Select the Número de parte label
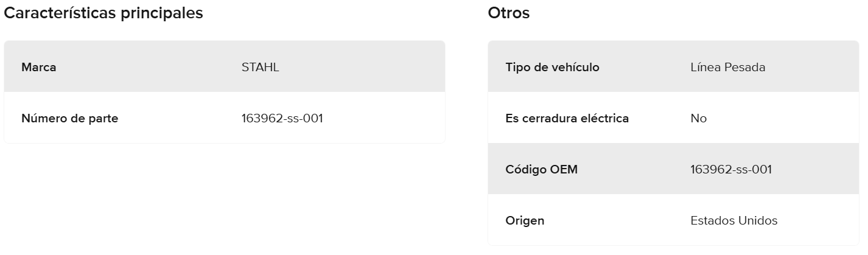868x255 pixels. coord(70,119)
